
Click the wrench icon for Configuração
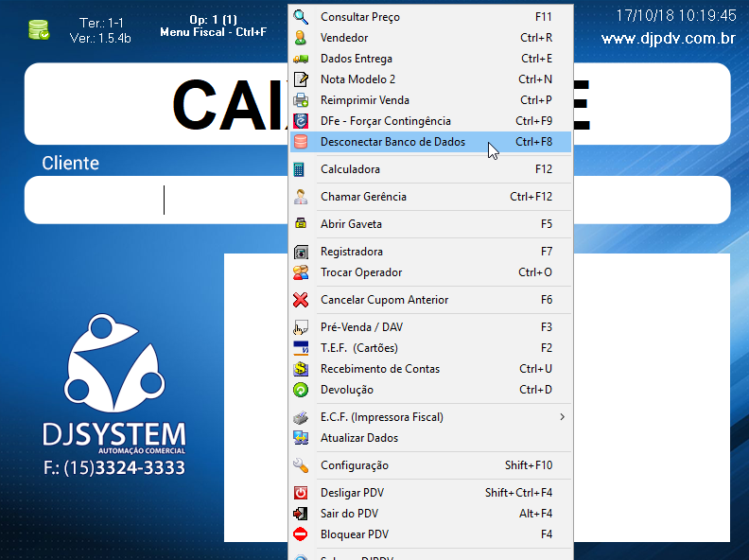(301, 465)
